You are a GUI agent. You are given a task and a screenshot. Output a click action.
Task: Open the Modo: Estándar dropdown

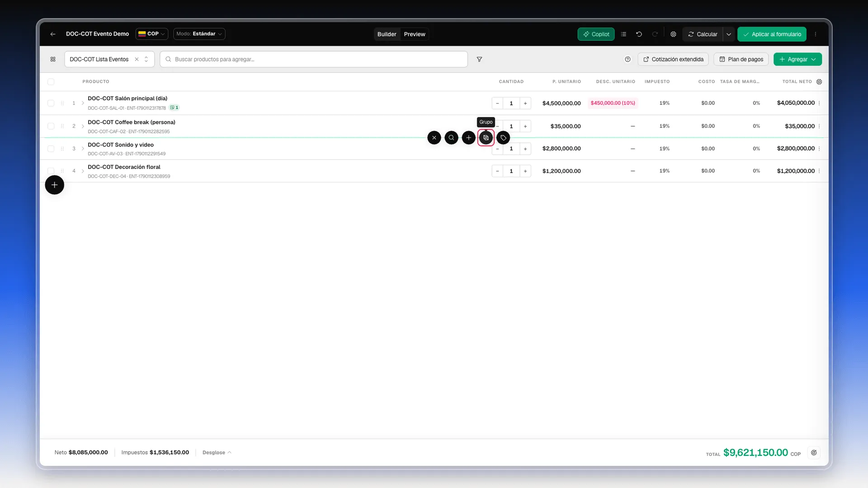199,34
